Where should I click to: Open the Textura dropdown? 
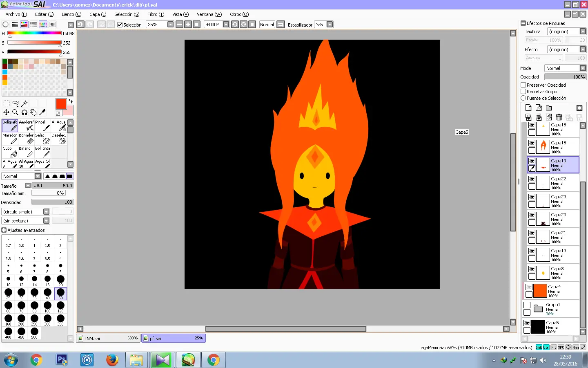[583, 31]
